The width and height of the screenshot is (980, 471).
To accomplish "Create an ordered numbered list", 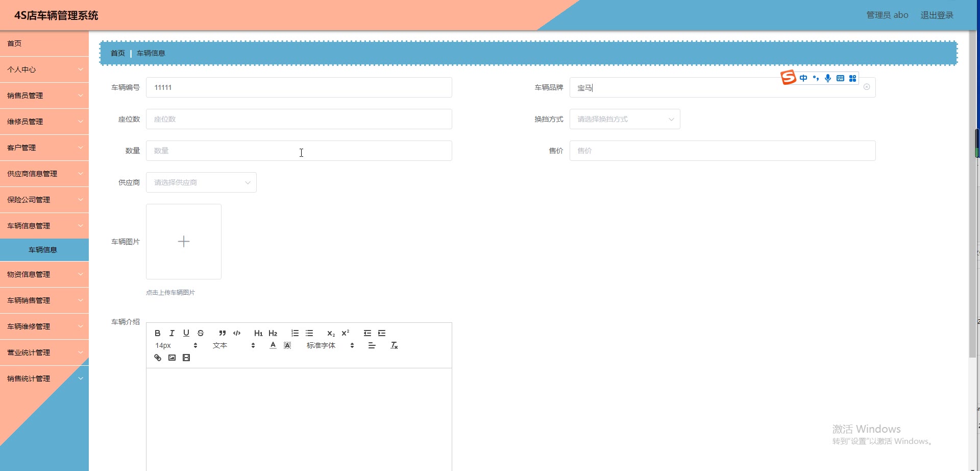I will tap(295, 333).
